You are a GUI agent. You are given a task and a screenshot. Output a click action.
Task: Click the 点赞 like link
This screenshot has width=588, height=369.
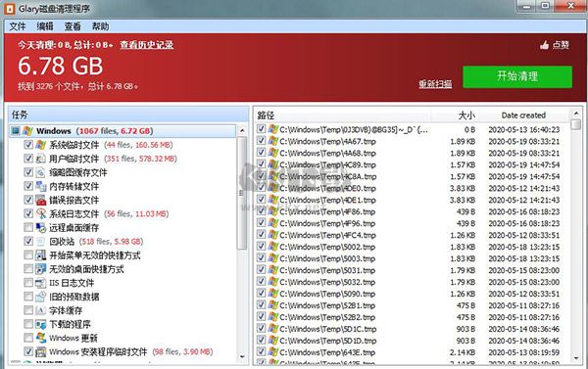(x=561, y=45)
